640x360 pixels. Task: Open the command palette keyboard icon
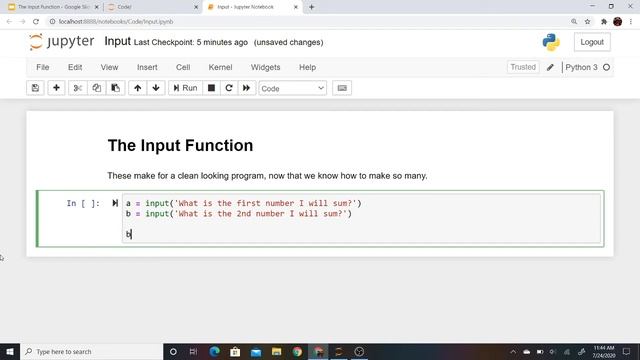click(x=342, y=88)
